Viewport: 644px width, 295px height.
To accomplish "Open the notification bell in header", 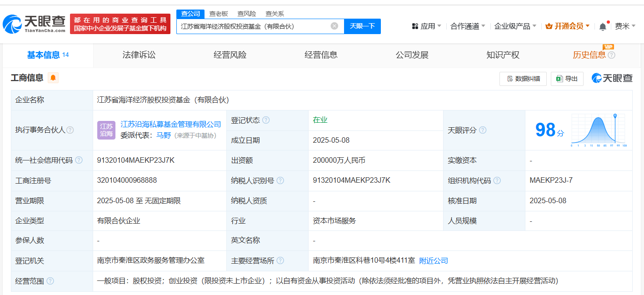I will tap(603, 26).
